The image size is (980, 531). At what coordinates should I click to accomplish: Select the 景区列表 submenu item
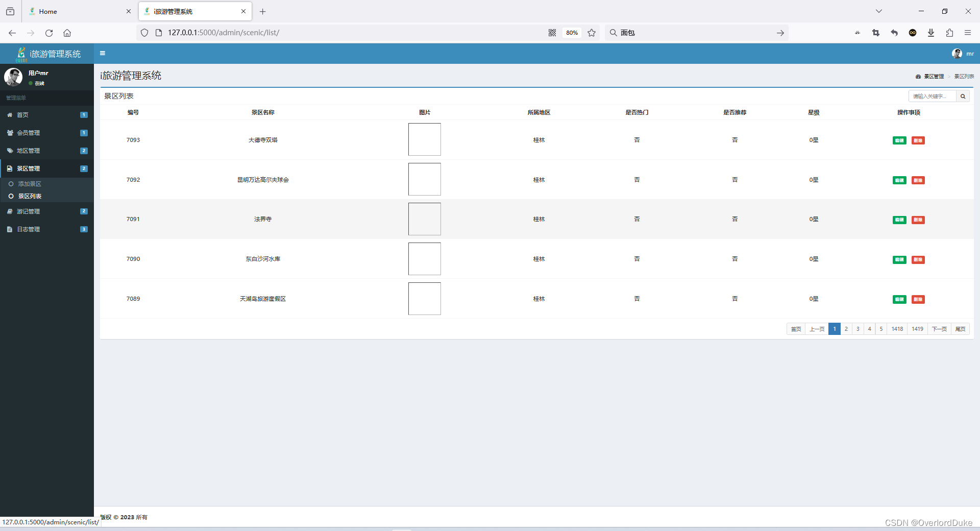(x=30, y=196)
